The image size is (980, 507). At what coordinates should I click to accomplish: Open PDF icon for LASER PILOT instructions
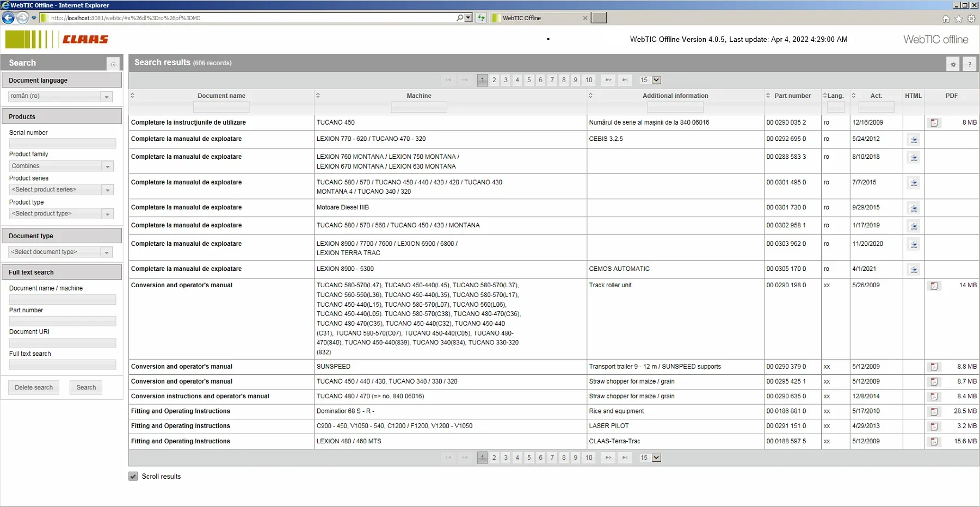tap(934, 426)
